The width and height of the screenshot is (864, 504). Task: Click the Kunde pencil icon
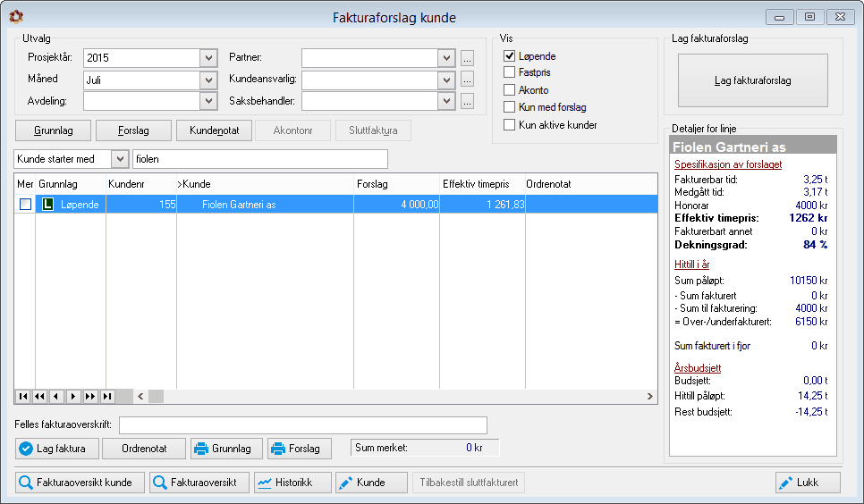tap(345, 483)
